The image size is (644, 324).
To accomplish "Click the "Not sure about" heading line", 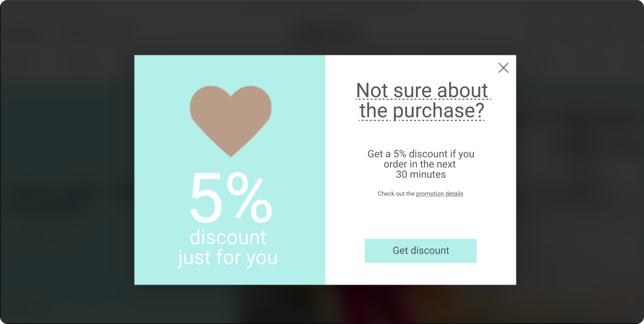I will click(x=422, y=90).
